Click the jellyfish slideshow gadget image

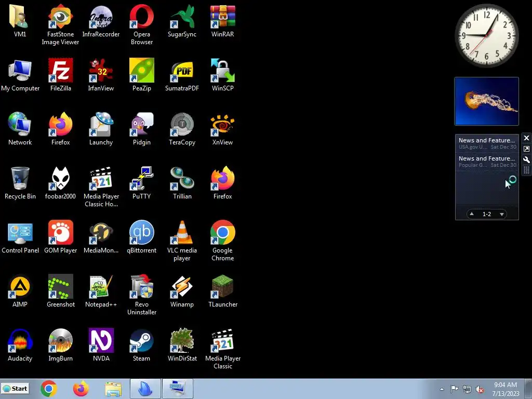[x=486, y=101]
